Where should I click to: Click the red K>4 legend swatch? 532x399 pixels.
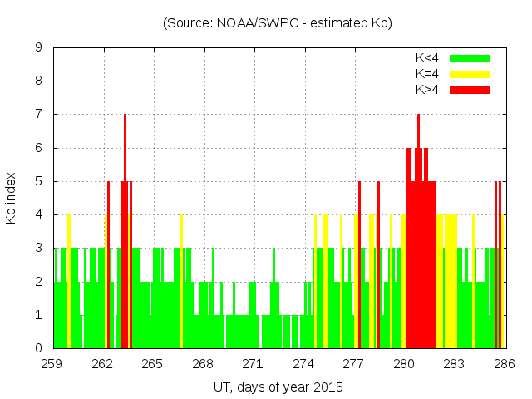pos(470,90)
